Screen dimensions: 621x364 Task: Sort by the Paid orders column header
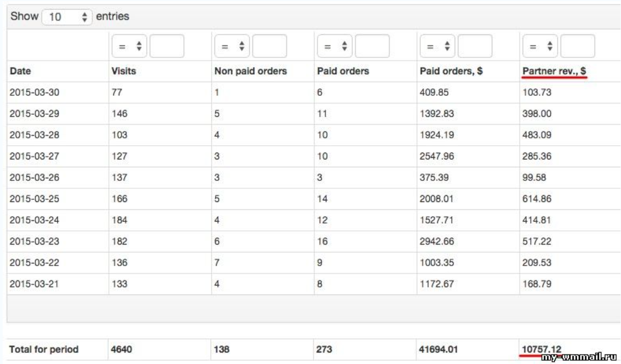pos(343,71)
